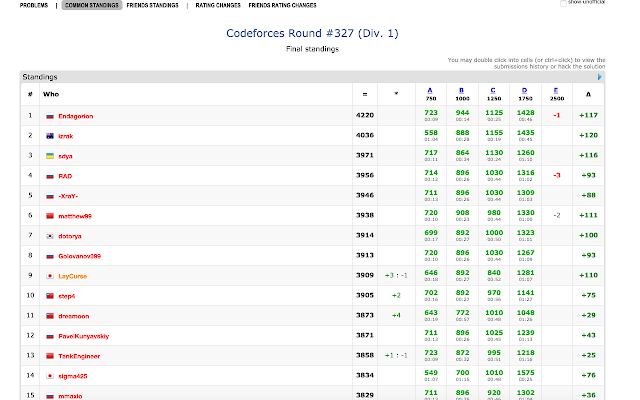The image size is (640, 400).
Task: Click the Chinese flag next to matthew99
Action: pyautogui.click(x=50, y=216)
